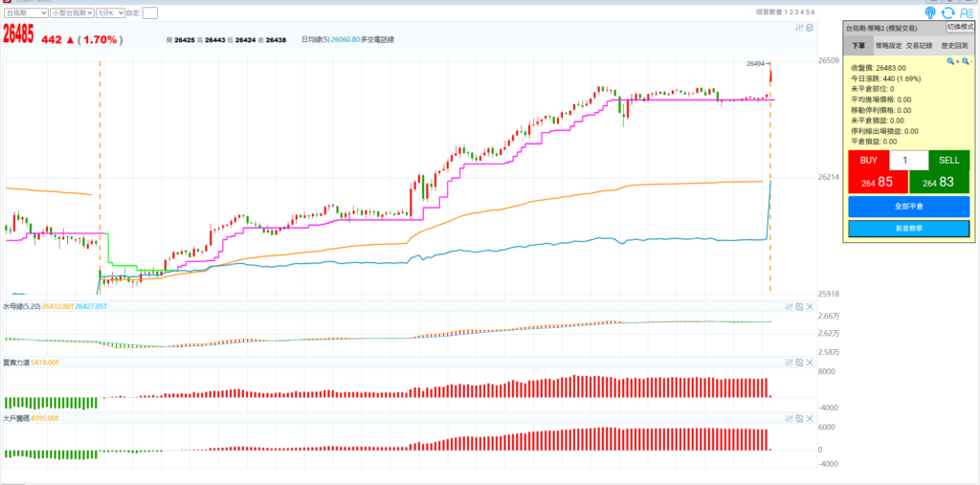
Task: Zoom in with the magnifier plus icon
Action: tap(951, 60)
